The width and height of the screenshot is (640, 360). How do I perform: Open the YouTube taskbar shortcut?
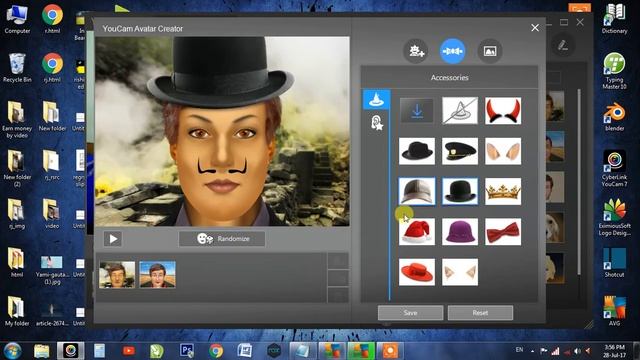pyautogui.click(x=129, y=351)
